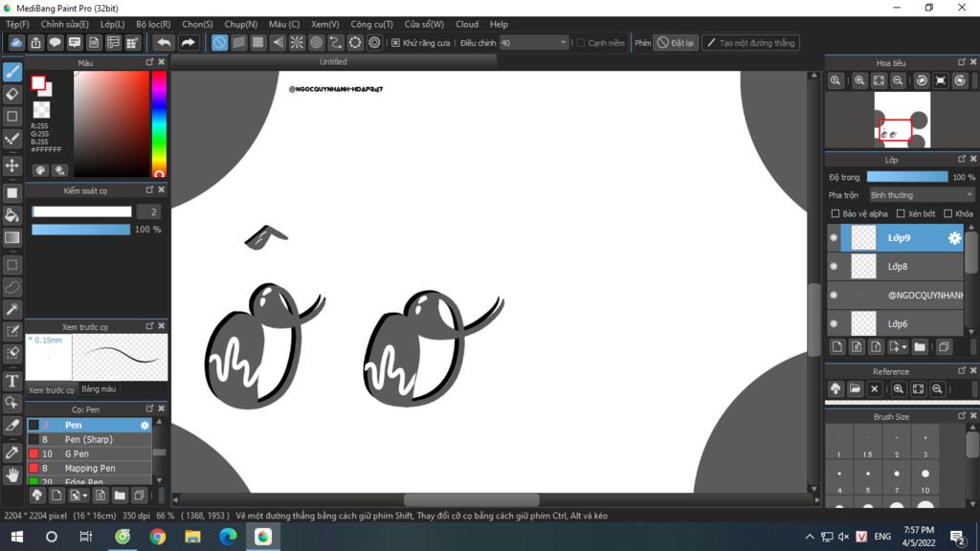Select the Text tool
The height and width of the screenshot is (551, 980).
11,381
